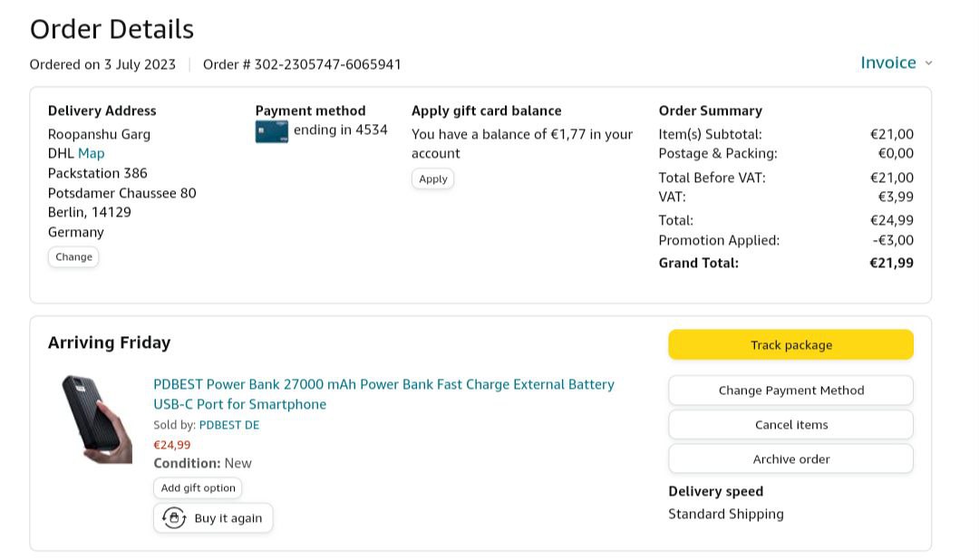Open the DHL Map link
Viewport: 979px width, 560px height.
click(91, 153)
